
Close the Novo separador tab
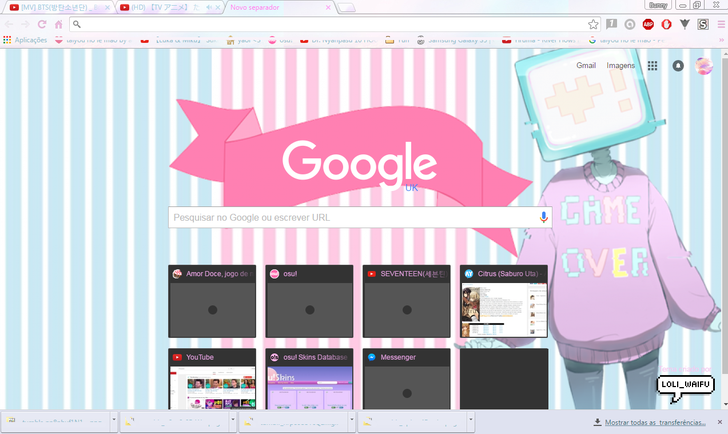pos(328,7)
